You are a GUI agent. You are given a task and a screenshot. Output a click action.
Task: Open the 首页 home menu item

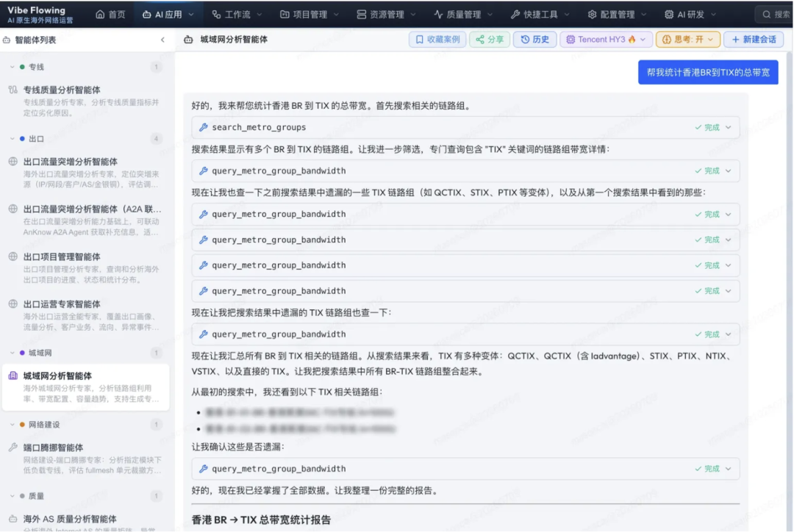click(x=110, y=14)
